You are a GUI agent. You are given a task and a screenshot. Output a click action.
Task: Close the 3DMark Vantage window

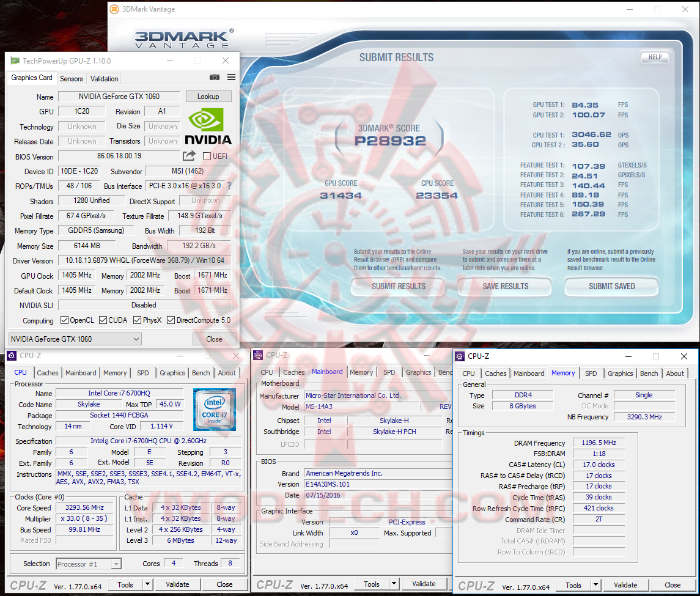pos(685,9)
